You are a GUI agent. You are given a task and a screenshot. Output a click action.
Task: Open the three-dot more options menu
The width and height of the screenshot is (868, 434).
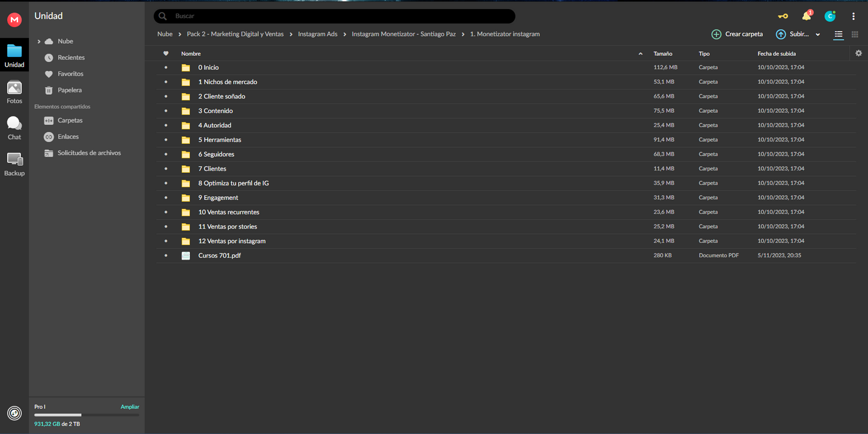pyautogui.click(x=853, y=16)
